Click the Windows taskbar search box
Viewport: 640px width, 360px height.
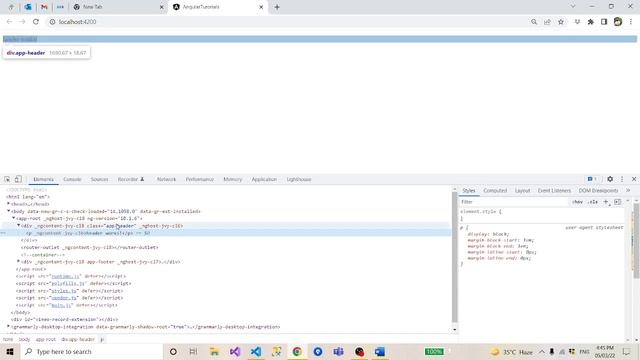91,351
